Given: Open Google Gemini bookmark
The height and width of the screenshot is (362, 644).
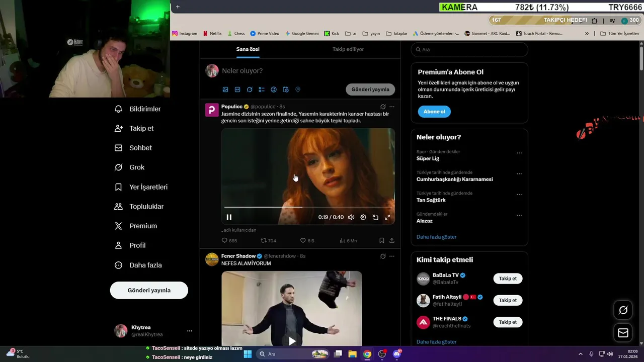Looking at the screenshot, I should coord(302,34).
